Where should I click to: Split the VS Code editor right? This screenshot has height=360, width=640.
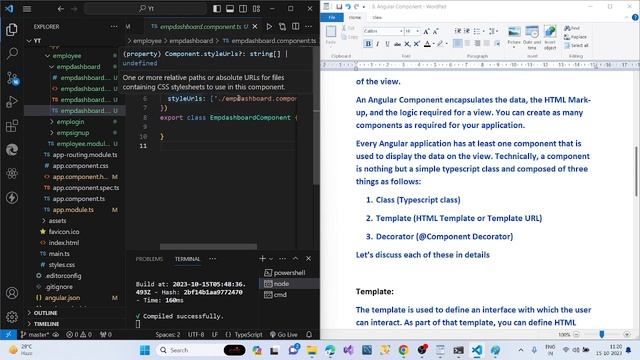point(296,27)
